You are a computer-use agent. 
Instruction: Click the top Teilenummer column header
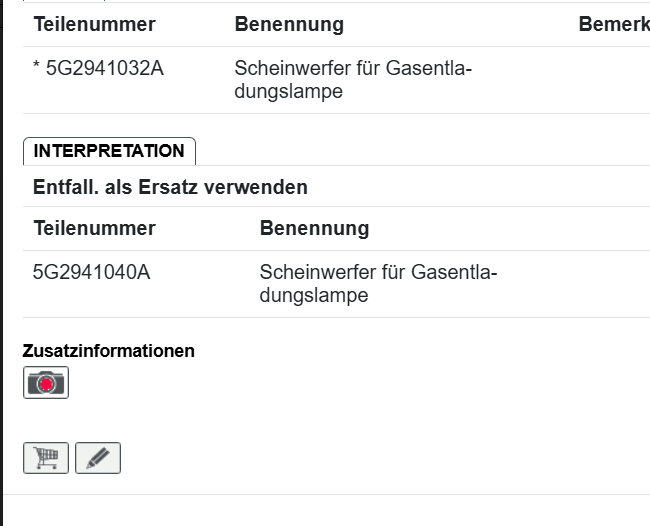(x=94, y=24)
